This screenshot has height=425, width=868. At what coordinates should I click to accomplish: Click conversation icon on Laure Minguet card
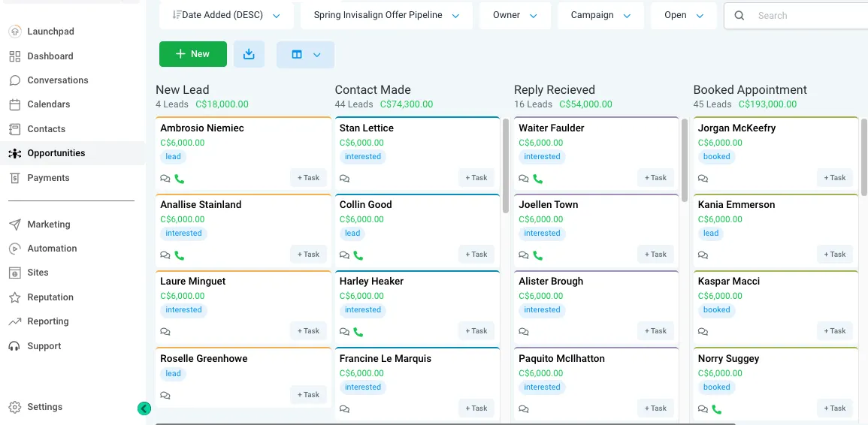165,331
